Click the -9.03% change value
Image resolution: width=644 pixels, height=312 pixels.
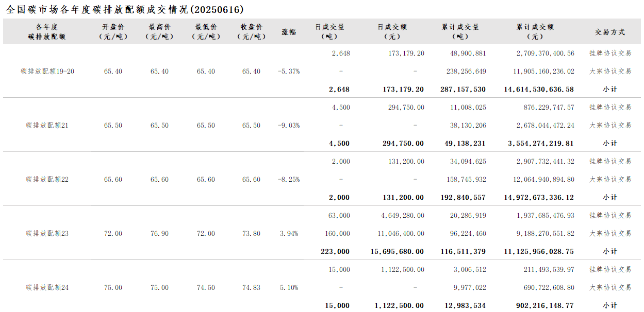(x=289, y=125)
